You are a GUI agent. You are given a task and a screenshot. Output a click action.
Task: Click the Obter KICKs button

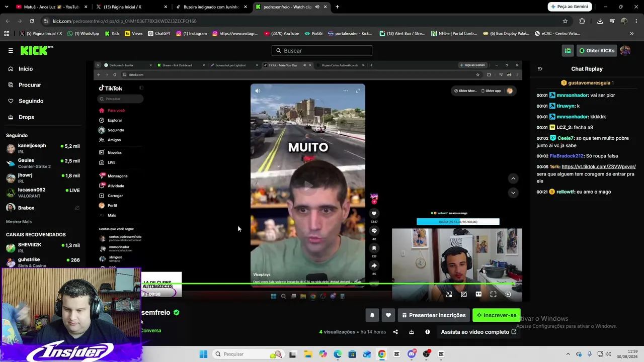point(596,51)
